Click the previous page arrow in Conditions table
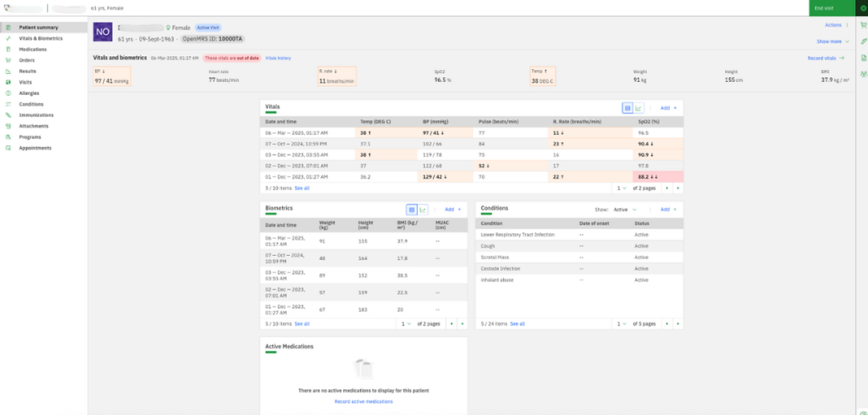 667,323
